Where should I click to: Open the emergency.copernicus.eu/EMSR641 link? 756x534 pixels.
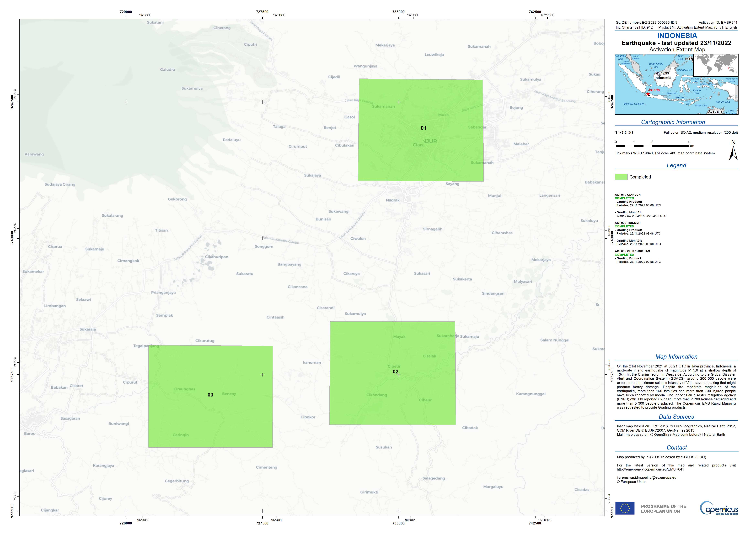(x=650, y=469)
